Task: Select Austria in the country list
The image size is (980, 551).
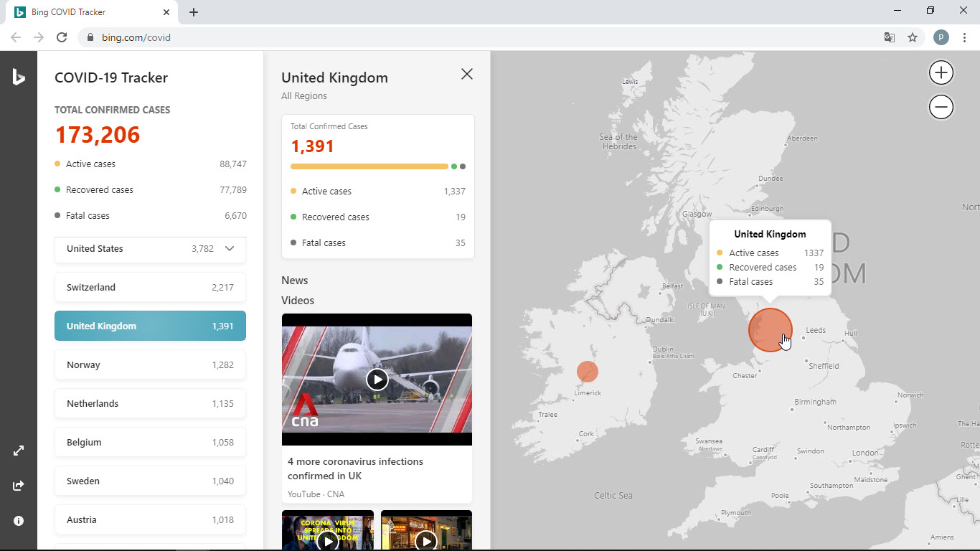Action: coord(150,519)
